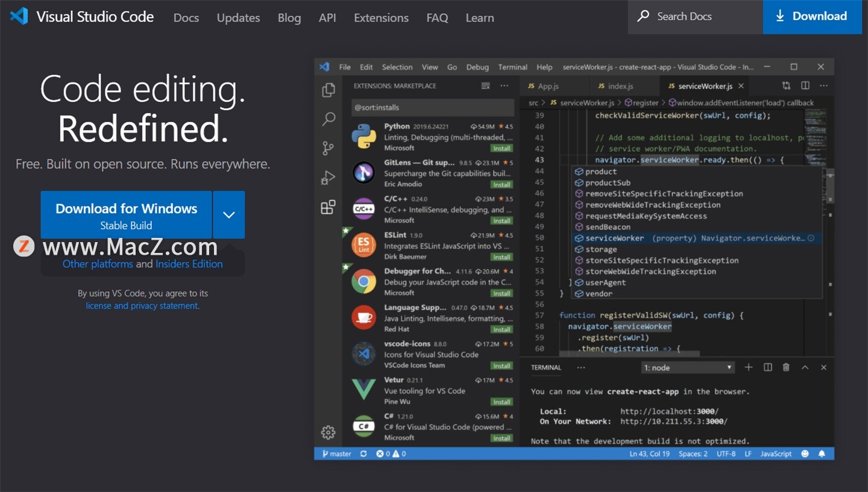Click the master branch in status bar
868x492 pixels.
[337, 453]
